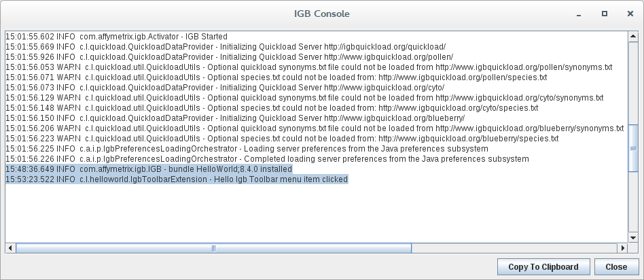Click the HelloWorld bundle installed log entry
This screenshot has width=644, height=280.
(149, 169)
